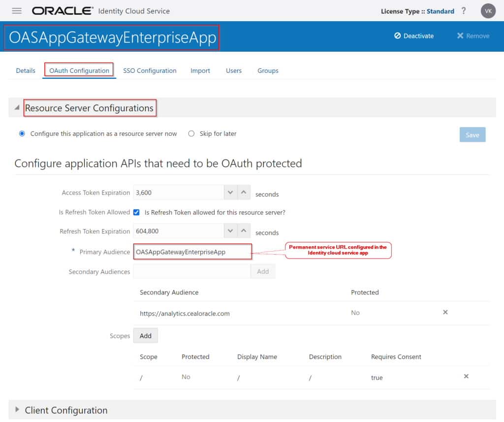
Task: Click the Remove X icon in the header
Action: [460, 35]
